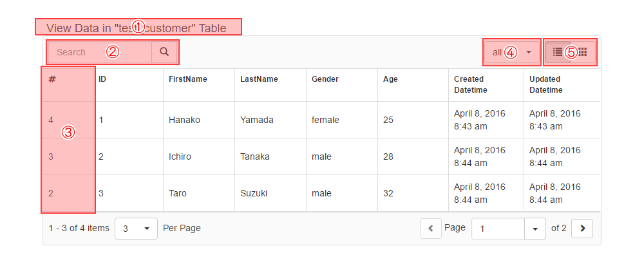Image resolution: width=644 pixels, height=264 pixels.
Task: Click the search magnifier icon button
Action: click(164, 52)
